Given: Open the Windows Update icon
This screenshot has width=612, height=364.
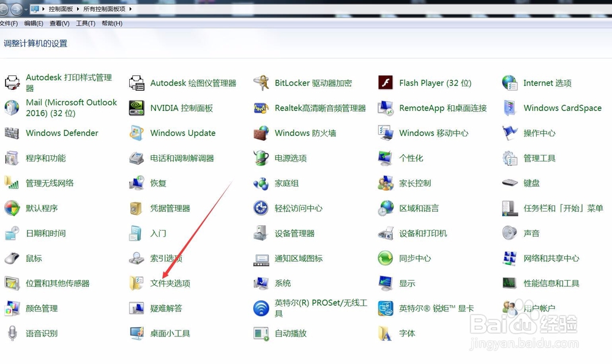Looking at the screenshot, I should [136, 133].
